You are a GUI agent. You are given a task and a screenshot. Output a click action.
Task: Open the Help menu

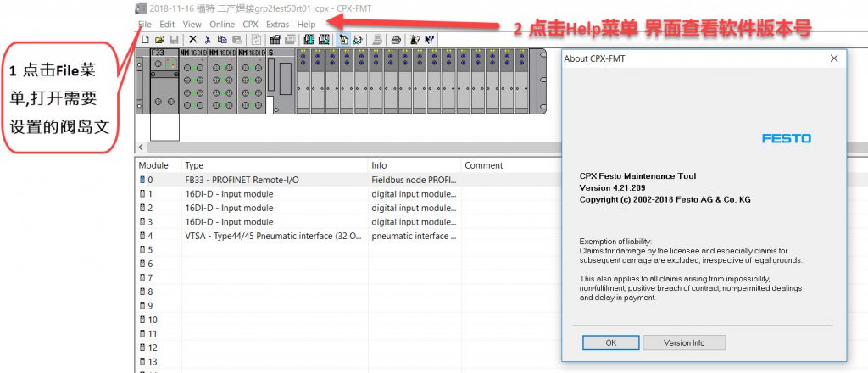(x=306, y=25)
